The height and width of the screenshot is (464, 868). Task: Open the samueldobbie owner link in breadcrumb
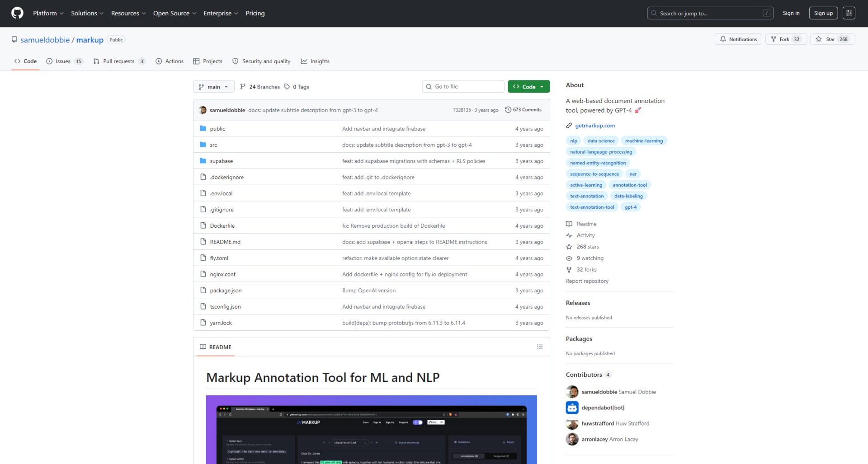coord(45,40)
